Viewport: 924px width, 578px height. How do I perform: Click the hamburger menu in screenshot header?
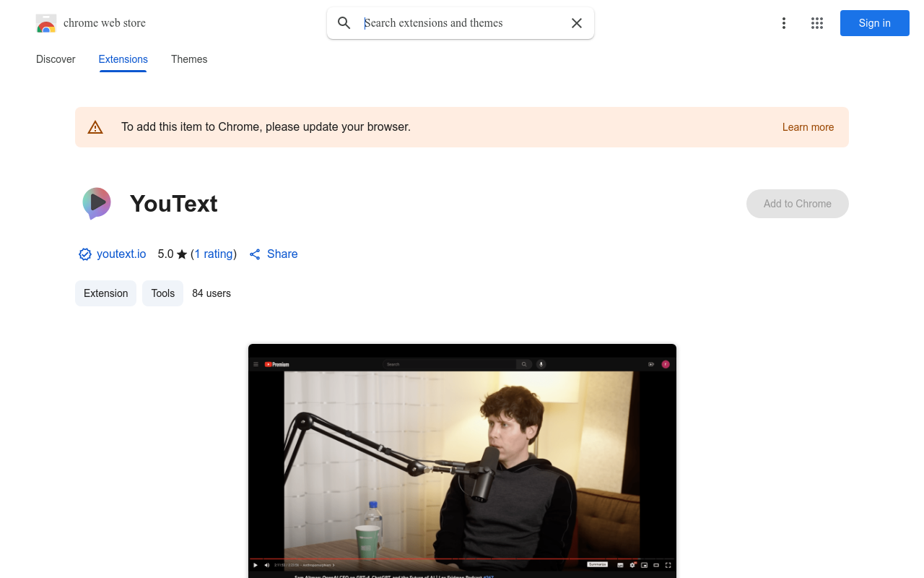[256, 364]
